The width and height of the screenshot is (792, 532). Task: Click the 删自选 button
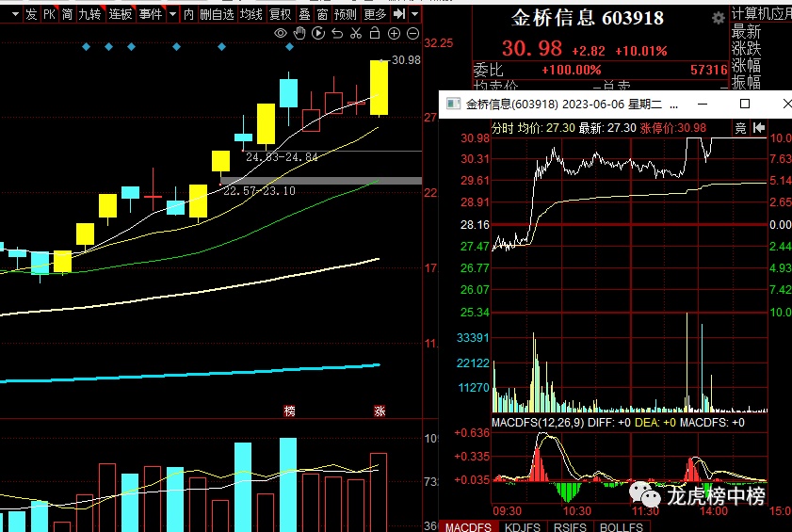pyautogui.click(x=217, y=15)
